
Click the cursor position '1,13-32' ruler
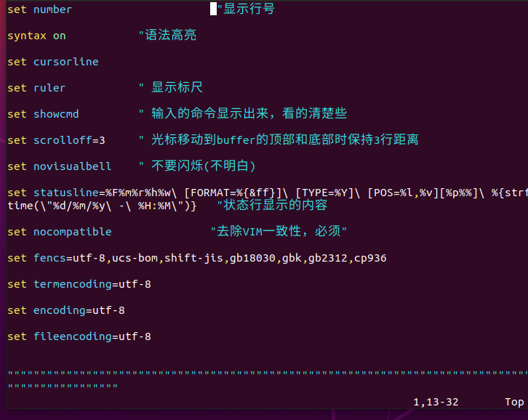[436, 402]
